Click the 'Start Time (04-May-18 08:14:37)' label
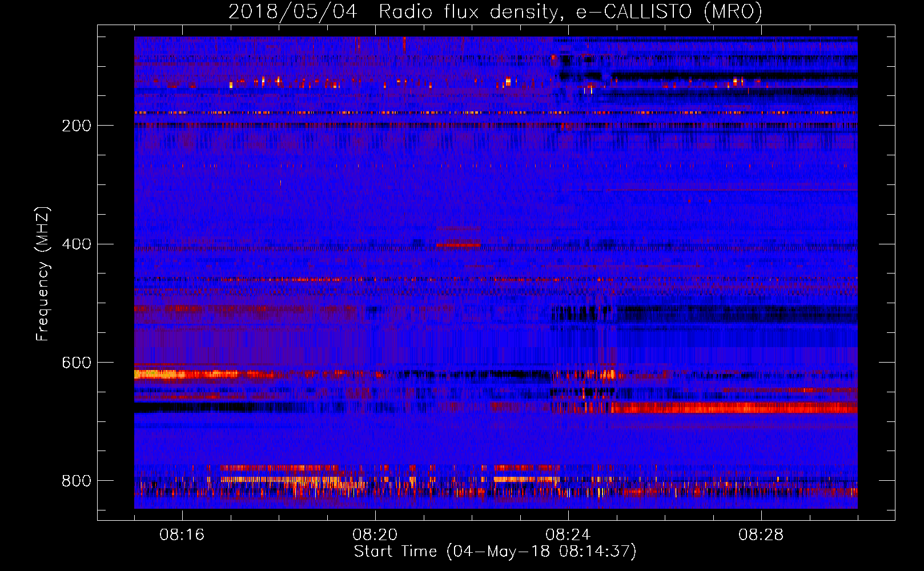This screenshot has width=924, height=571. pyautogui.click(x=495, y=552)
